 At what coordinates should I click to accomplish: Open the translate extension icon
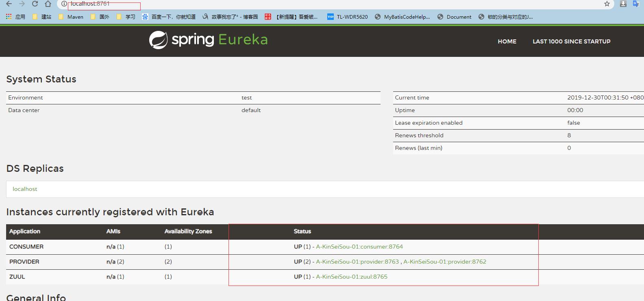(x=636, y=4)
